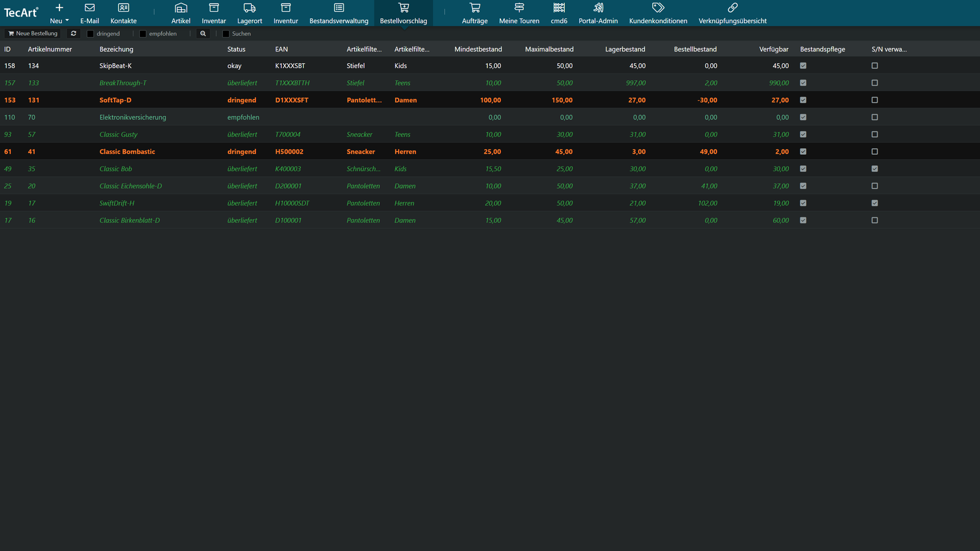This screenshot has width=980, height=551.
Task: Click Classic Eichensohle-D article name
Action: (130, 186)
